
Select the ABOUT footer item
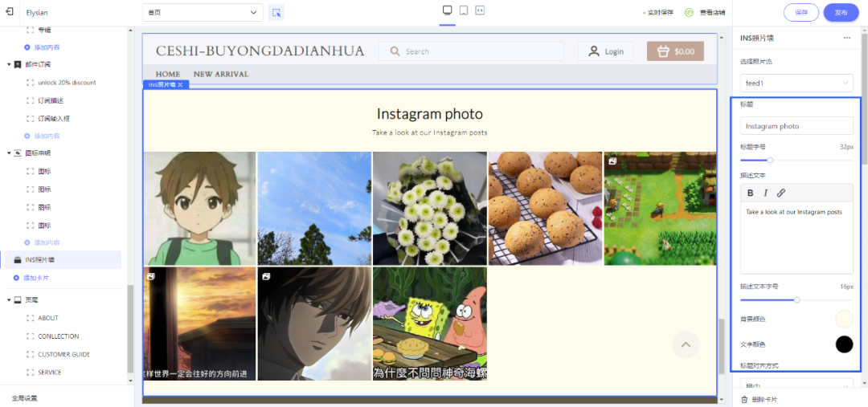(x=48, y=318)
